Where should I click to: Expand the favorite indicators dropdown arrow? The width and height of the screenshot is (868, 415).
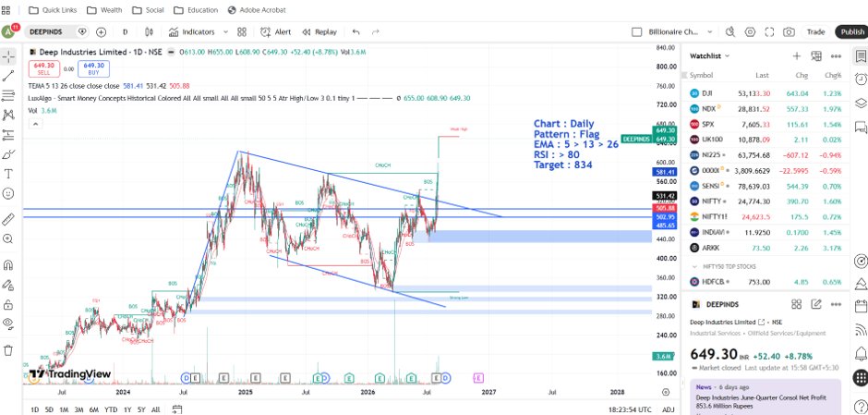click(x=226, y=31)
